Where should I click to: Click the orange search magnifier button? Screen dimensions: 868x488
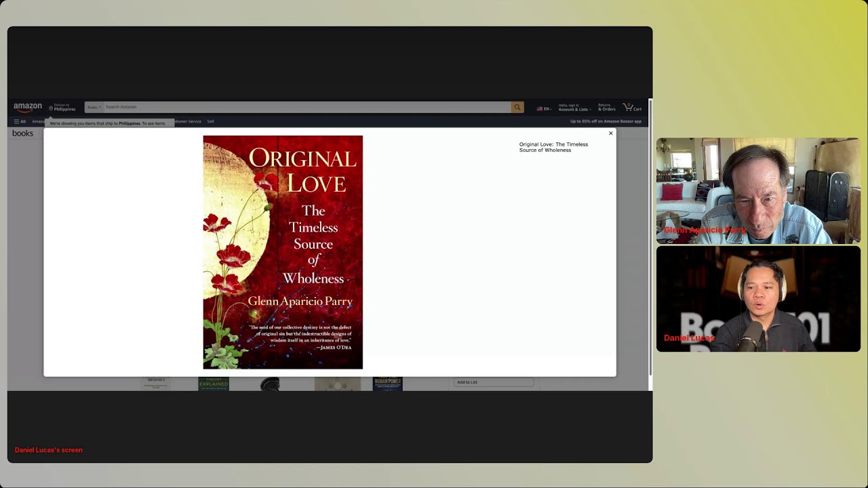click(517, 107)
